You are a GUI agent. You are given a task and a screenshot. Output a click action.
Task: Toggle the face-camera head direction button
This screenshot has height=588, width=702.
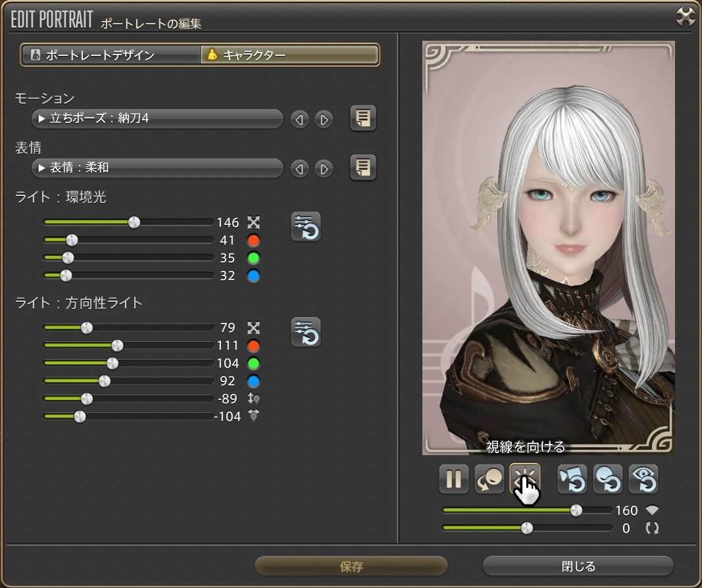(x=489, y=479)
